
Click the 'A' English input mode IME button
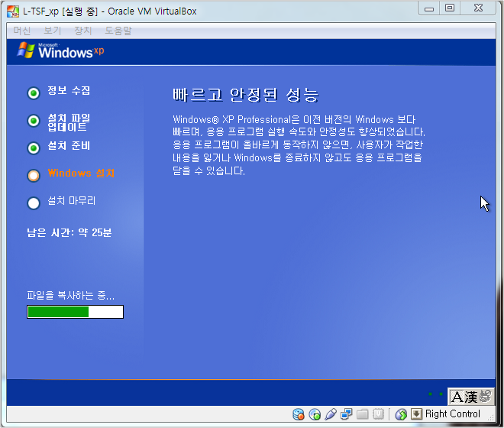click(x=457, y=397)
